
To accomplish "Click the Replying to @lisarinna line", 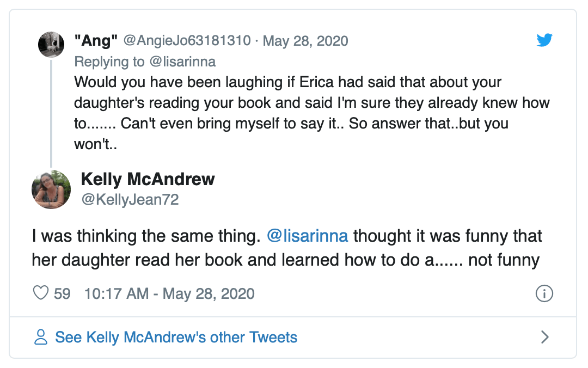I will tap(145, 62).
